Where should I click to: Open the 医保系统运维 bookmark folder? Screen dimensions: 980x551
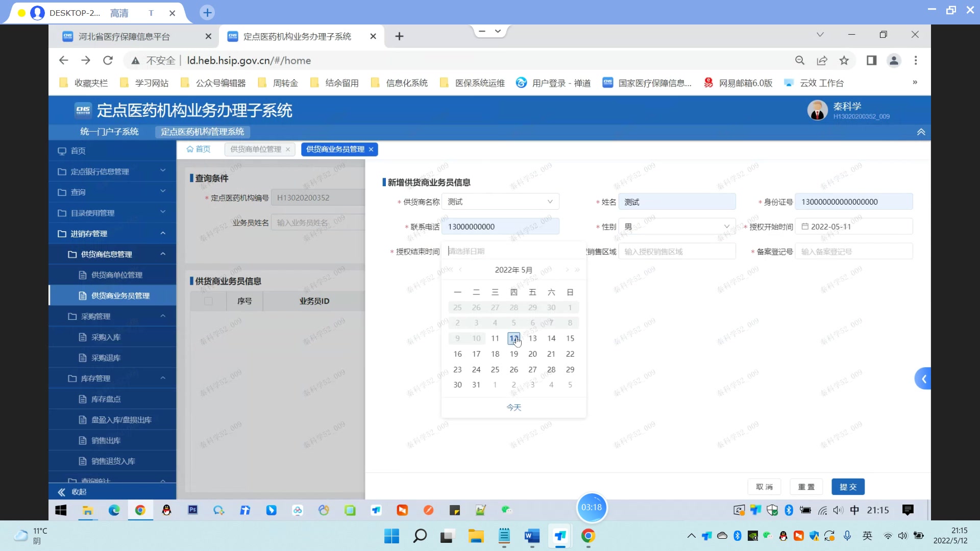click(x=472, y=83)
